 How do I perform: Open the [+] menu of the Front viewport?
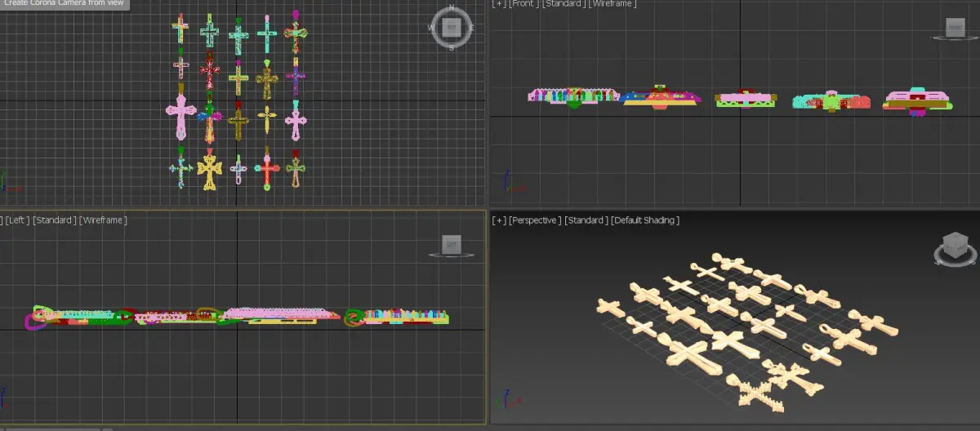coord(499,3)
